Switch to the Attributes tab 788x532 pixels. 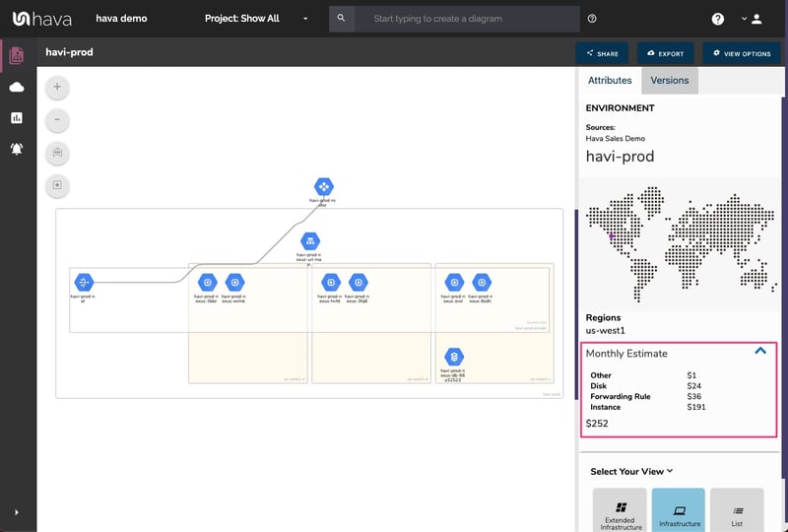[610, 81]
